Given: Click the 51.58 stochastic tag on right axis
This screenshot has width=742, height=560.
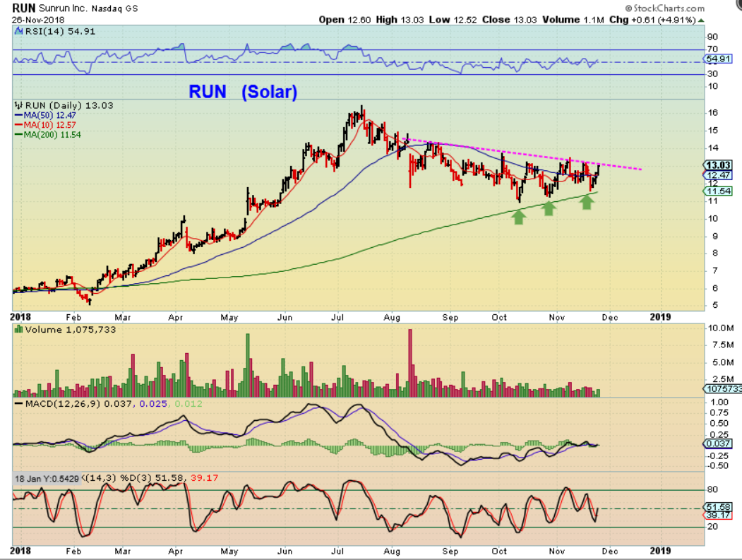Looking at the screenshot, I should click(x=718, y=506).
